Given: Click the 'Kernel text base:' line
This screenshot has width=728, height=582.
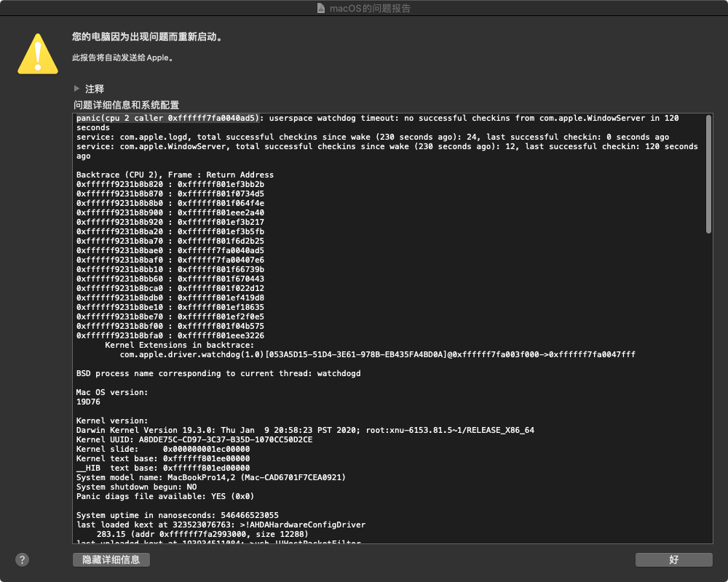Looking at the screenshot, I should pyautogui.click(x=163, y=458).
